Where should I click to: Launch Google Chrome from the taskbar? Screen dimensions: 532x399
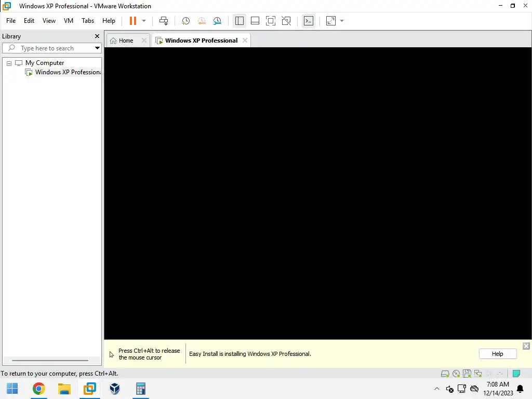(x=38, y=389)
